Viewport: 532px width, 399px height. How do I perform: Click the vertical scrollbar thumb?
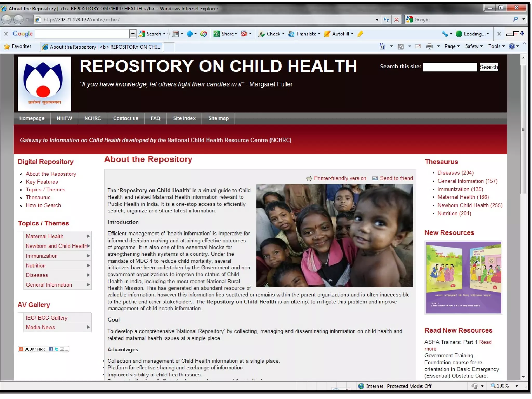tap(523, 129)
